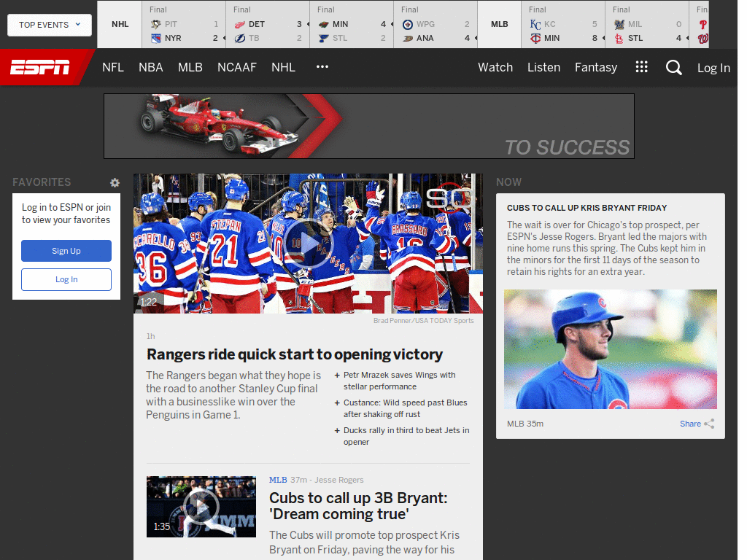Open more sports via the ellipsis icon
Screen dimensions: 747x560
(x=322, y=67)
